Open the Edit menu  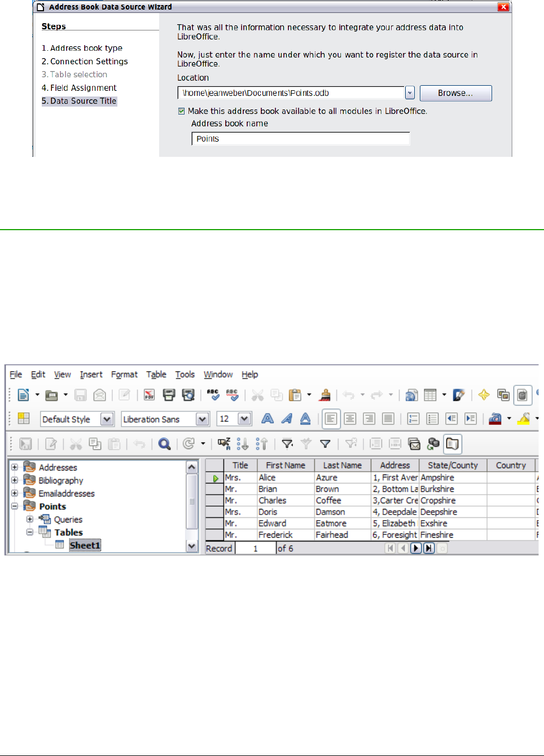(38, 374)
